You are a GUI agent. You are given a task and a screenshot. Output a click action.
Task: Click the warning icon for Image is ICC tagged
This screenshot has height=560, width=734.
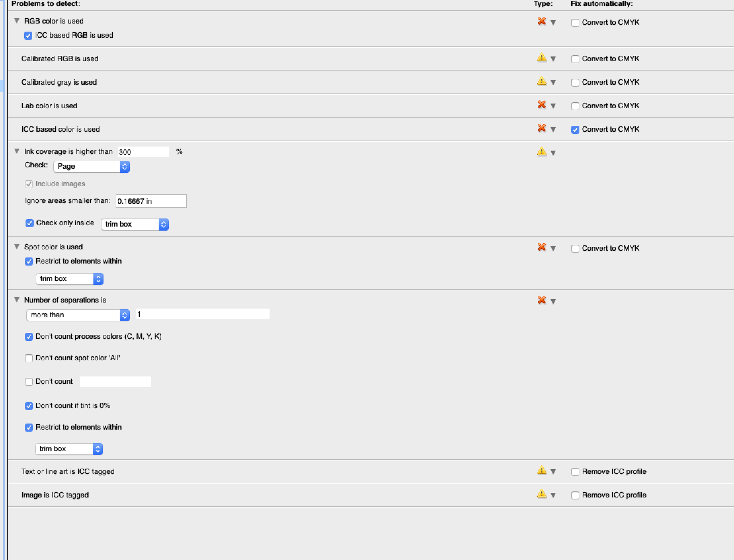click(541, 494)
